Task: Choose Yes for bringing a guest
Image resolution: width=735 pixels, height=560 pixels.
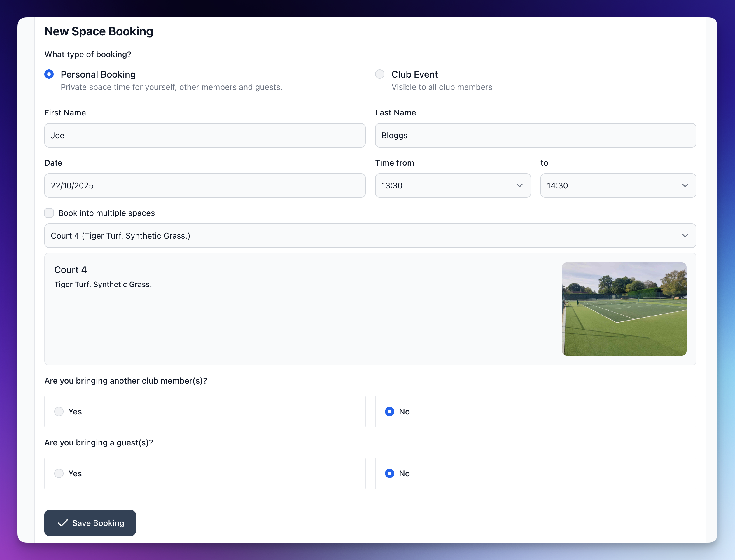Action: coord(59,473)
